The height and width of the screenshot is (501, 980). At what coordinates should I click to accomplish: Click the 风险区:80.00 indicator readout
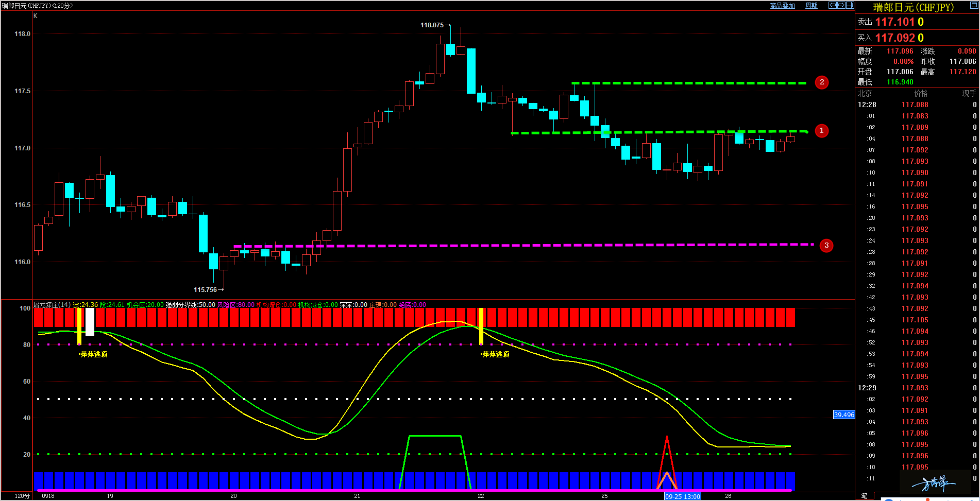click(236, 305)
